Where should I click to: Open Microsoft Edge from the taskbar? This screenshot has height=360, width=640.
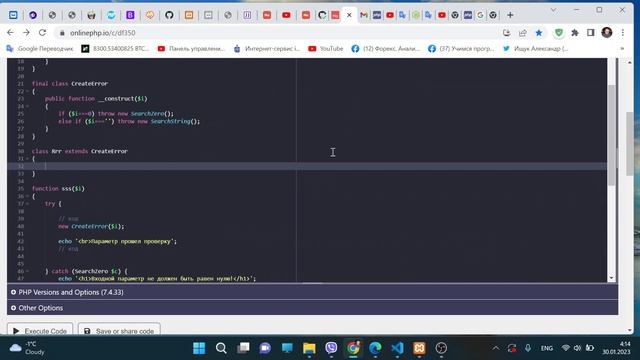(x=375, y=348)
